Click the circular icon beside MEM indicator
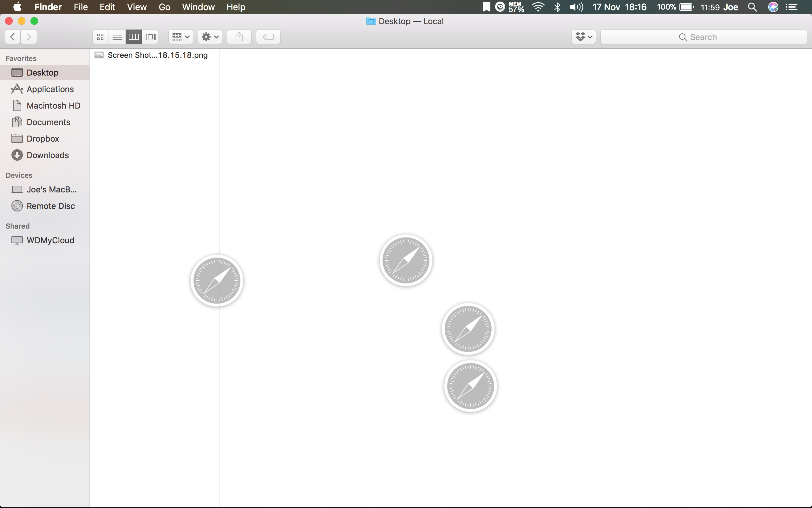812x508 pixels. 500,7
